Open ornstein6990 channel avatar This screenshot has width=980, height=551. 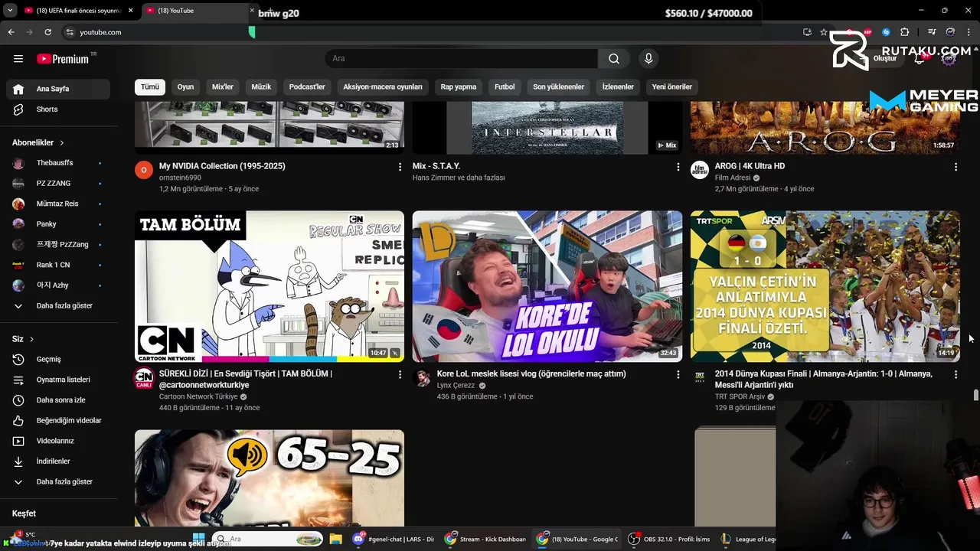144,169
